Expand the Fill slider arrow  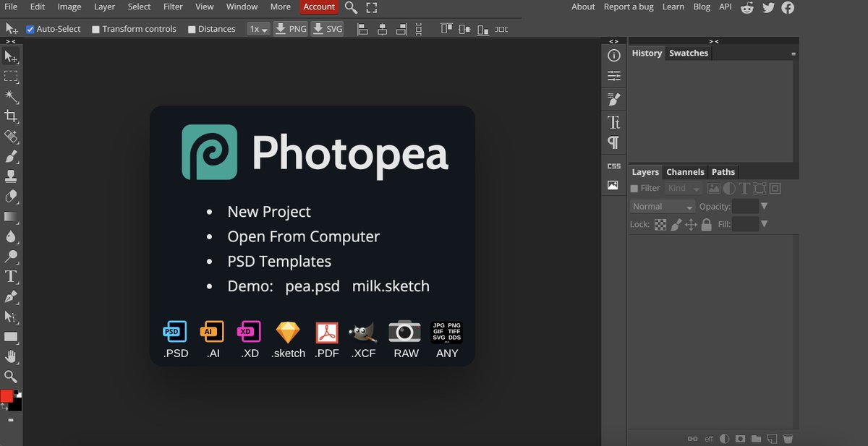point(764,225)
